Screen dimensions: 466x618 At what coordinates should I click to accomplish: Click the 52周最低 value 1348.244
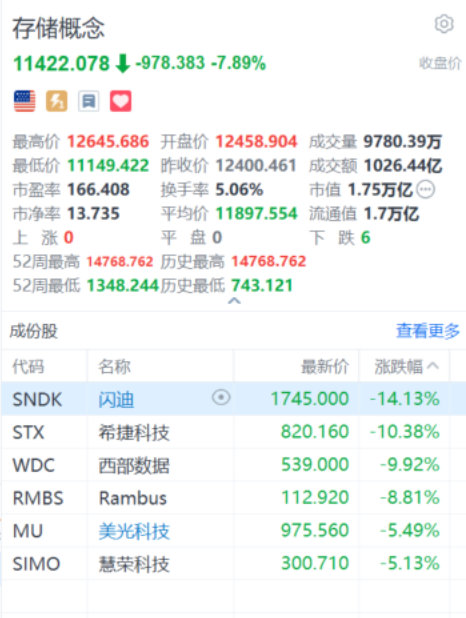(123, 285)
